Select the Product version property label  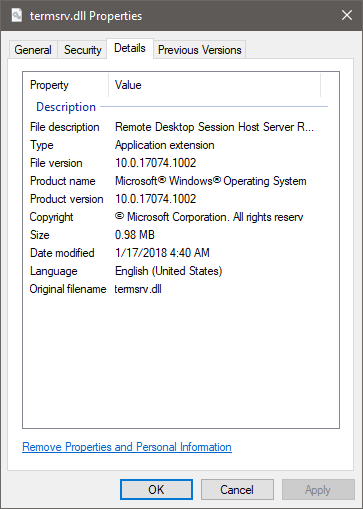[x=67, y=199]
